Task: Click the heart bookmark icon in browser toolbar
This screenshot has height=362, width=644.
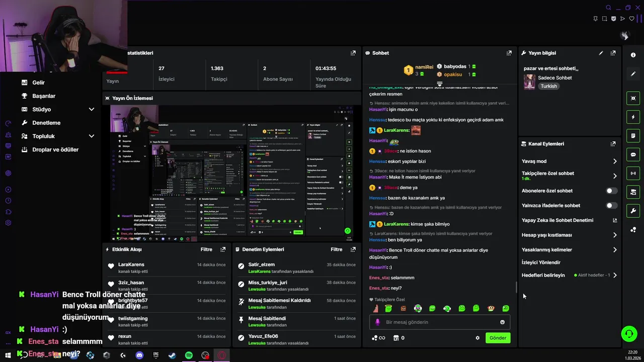Action: [632, 19]
